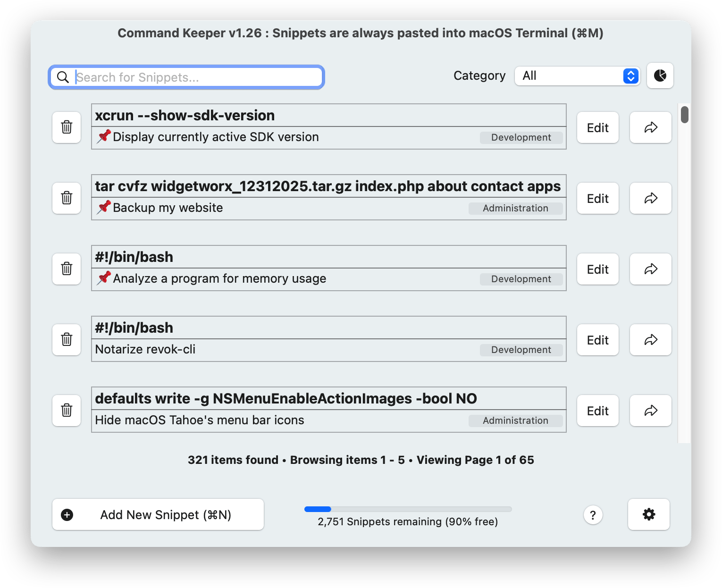The image size is (722, 588).
Task: Share the 'Display currently active SDK version' snippet
Action: (650, 127)
